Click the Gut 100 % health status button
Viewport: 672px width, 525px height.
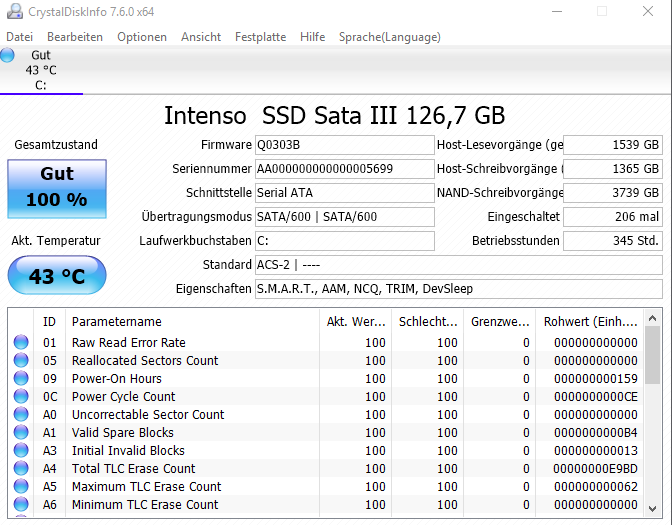pyautogui.click(x=57, y=189)
